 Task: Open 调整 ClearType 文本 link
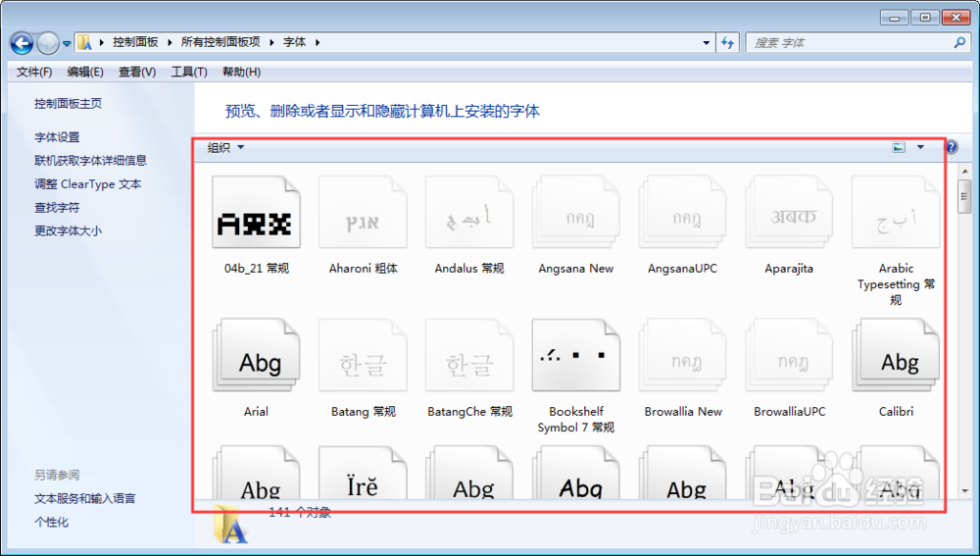(x=87, y=184)
